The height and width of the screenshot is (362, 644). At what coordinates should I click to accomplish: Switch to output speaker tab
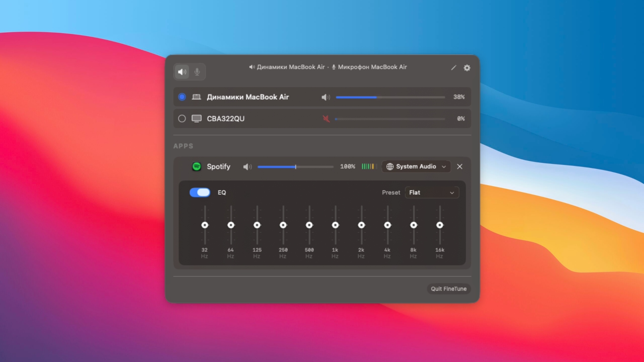tap(182, 72)
